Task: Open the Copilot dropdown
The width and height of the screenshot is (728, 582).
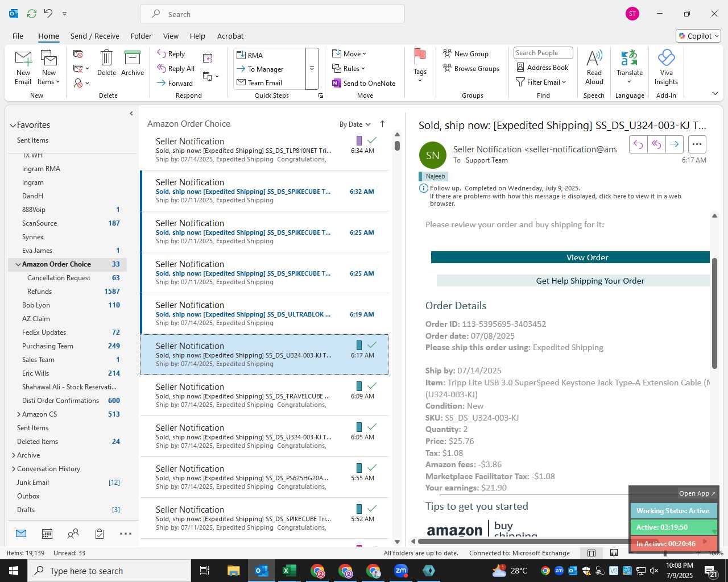Action: pos(698,36)
